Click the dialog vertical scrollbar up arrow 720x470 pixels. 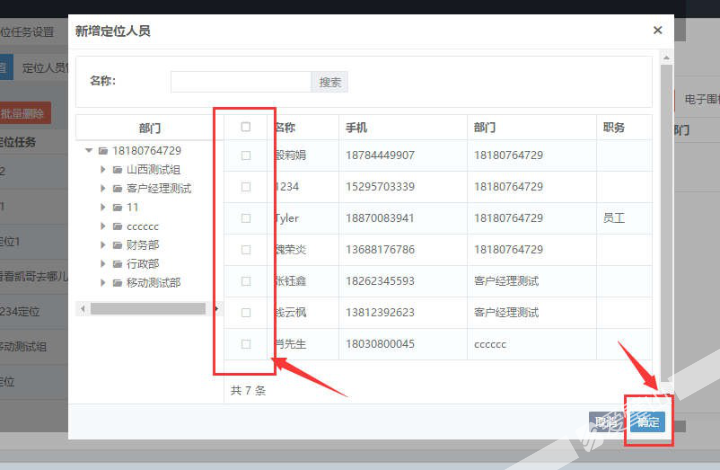(x=666, y=58)
